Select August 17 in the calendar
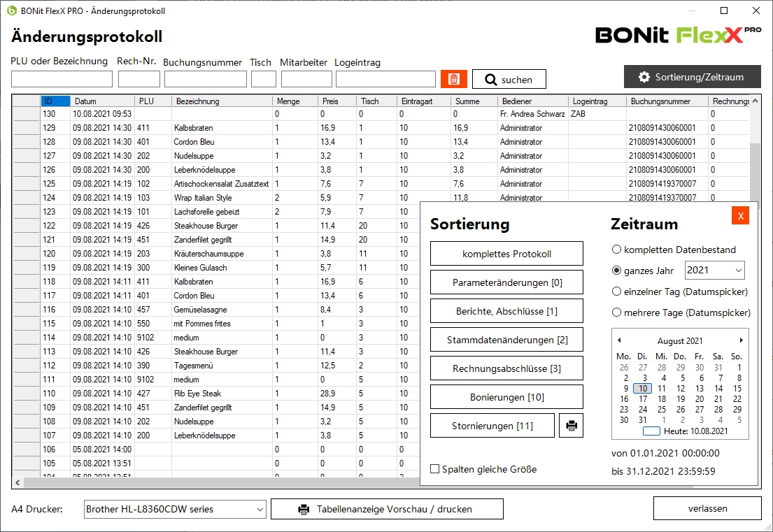The height and width of the screenshot is (532, 773). [643, 399]
